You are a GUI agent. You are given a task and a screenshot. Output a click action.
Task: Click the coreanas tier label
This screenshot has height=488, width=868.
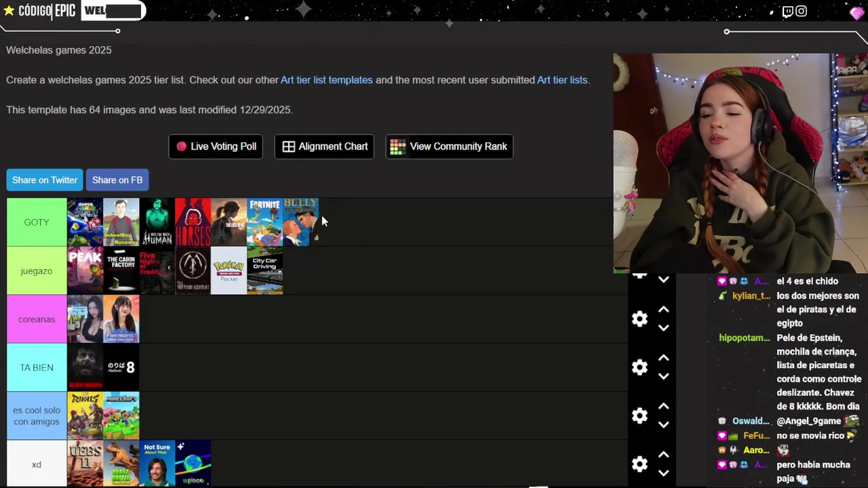[37, 319]
